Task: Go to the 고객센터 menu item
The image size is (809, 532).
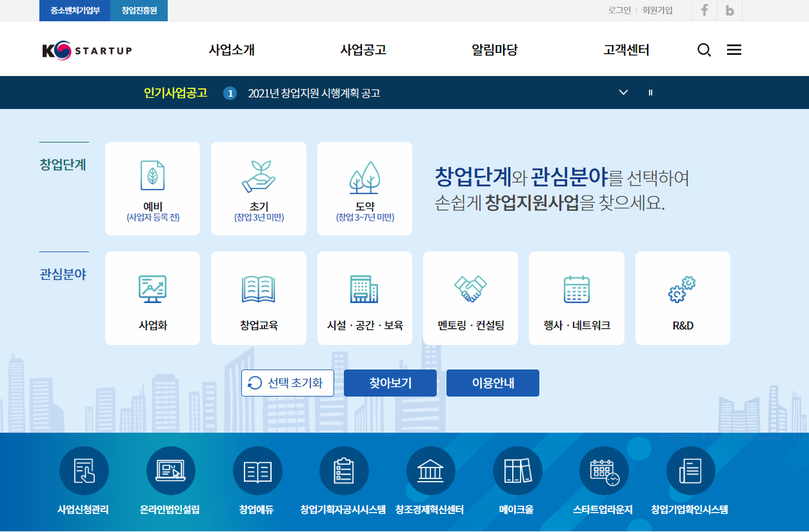Action: 624,49
